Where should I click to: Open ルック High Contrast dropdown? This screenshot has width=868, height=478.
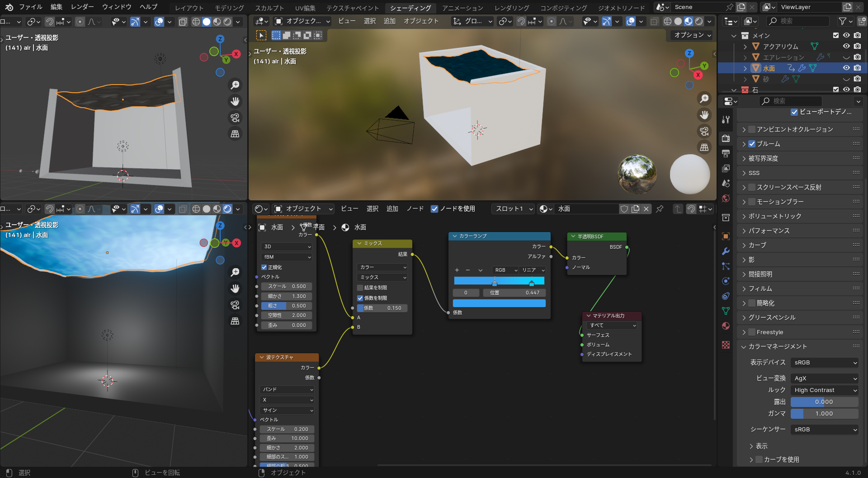click(x=825, y=390)
